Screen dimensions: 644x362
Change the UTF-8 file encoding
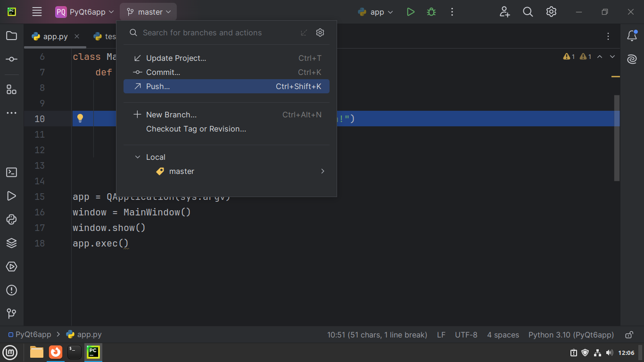466,335
